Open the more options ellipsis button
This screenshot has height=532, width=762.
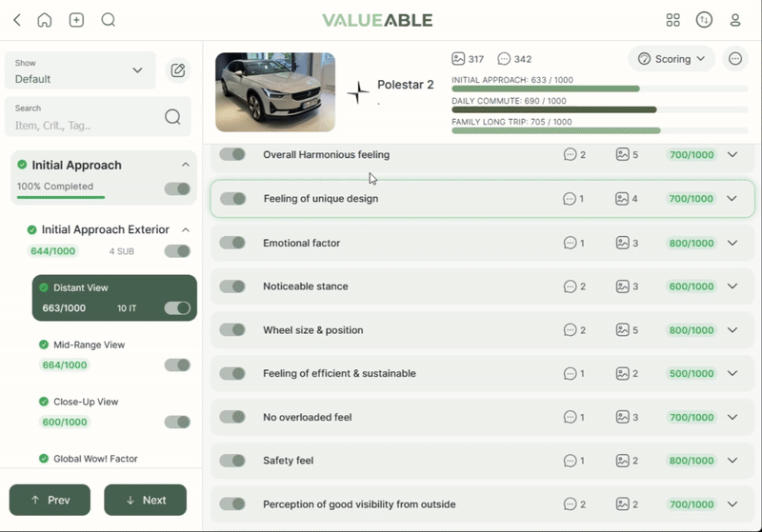(735, 59)
